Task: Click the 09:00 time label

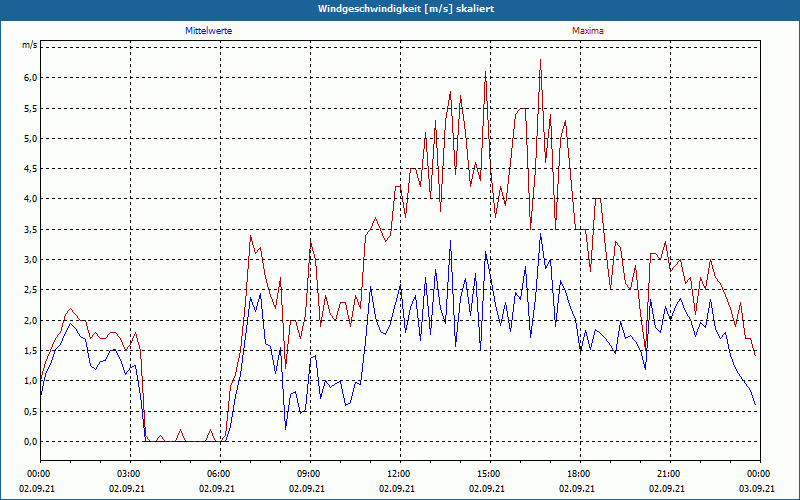Action: point(310,474)
